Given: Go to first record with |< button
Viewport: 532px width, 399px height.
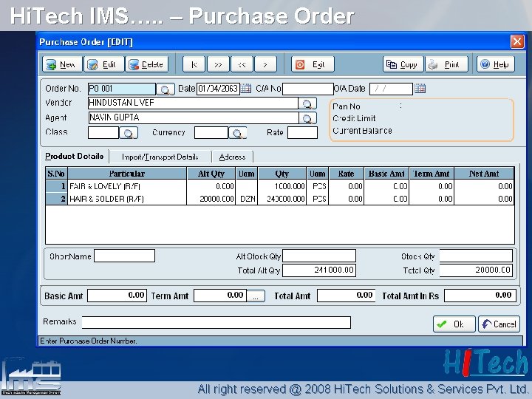Looking at the screenshot, I should 194,64.
